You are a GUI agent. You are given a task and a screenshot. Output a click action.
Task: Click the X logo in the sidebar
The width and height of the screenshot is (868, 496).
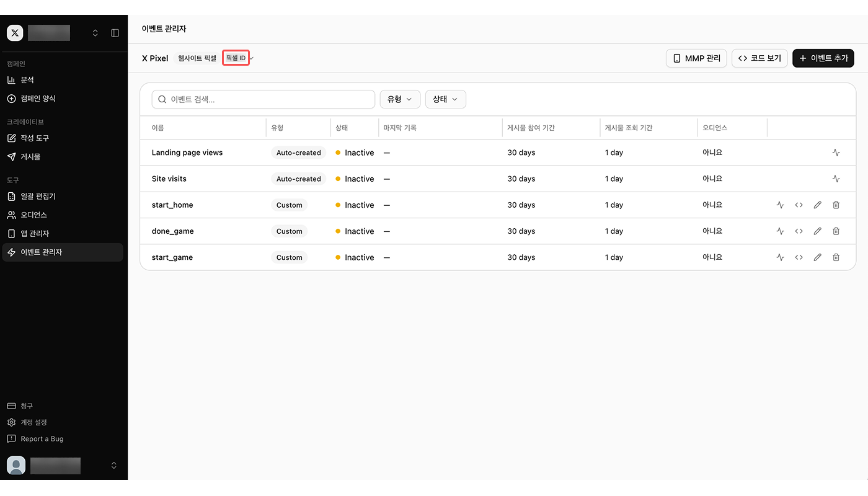click(x=15, y=33)
